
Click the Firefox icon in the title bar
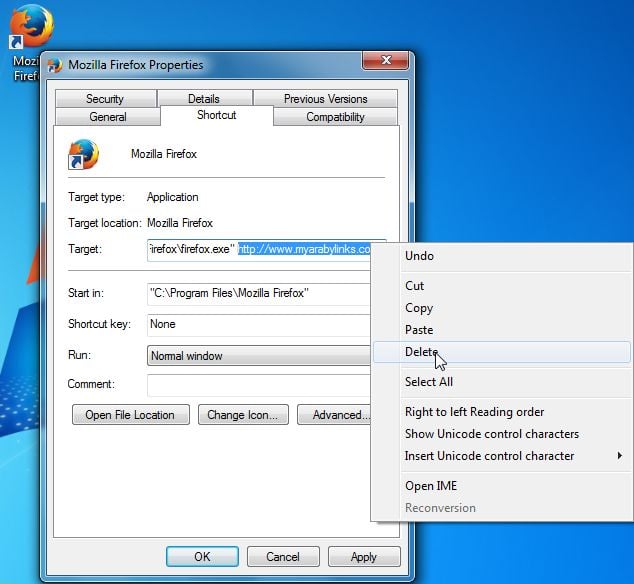[55, 66]
